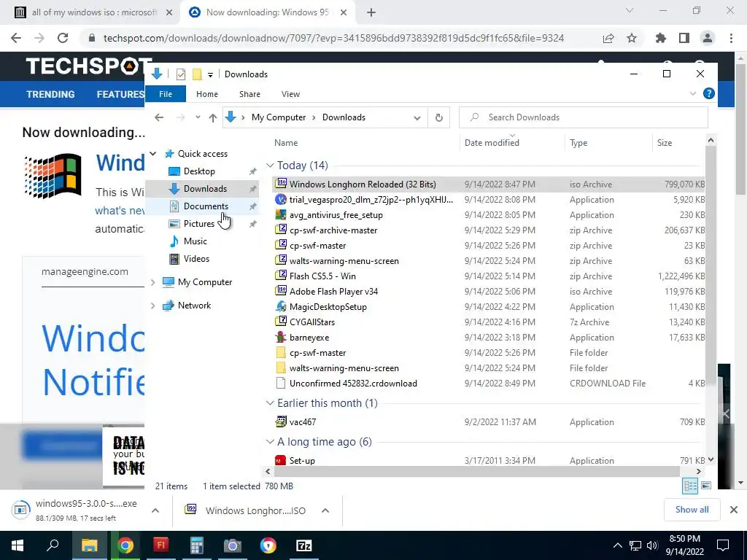Open the Recent locations dropdown arrow
This screenshot has width=747, height=560.
(198, 117)
